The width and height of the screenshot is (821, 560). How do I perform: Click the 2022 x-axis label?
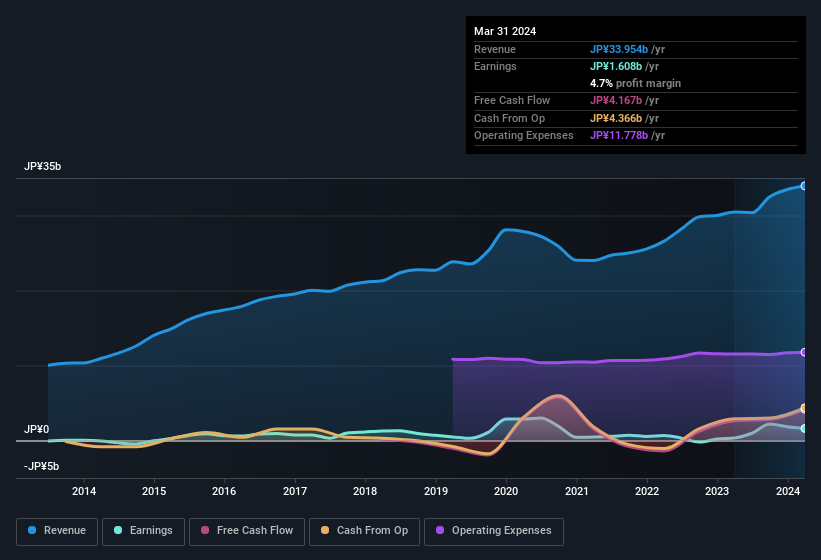[x=647, y=491]
